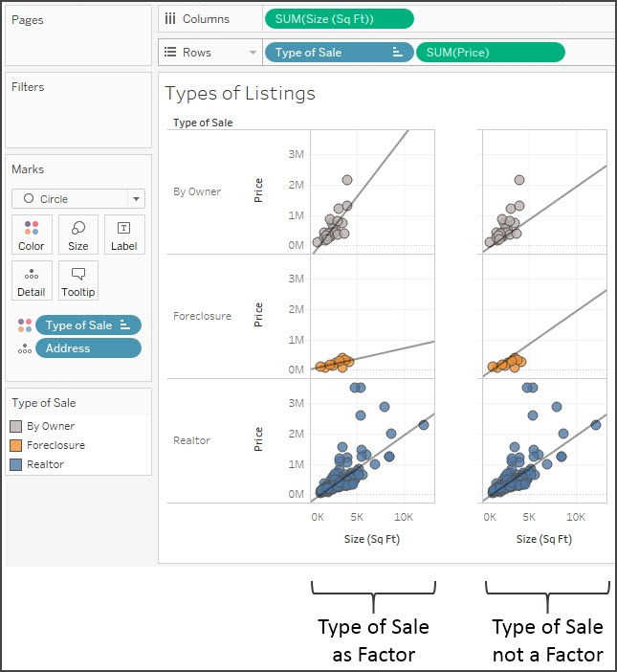Image resolution: width=617 pixels, height=672 pixels.
Task: Click the Detail marks card icon
Action: 32,280
